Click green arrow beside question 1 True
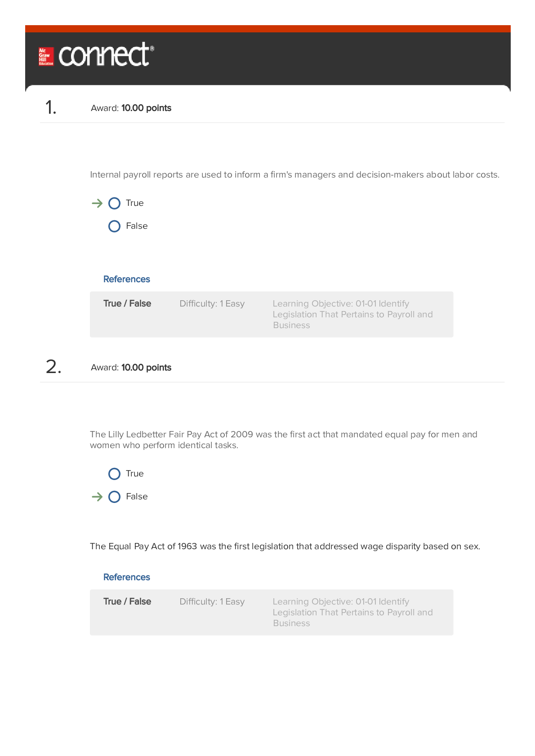This screenshot has height=756, width=535. click(x=97, y=204)
